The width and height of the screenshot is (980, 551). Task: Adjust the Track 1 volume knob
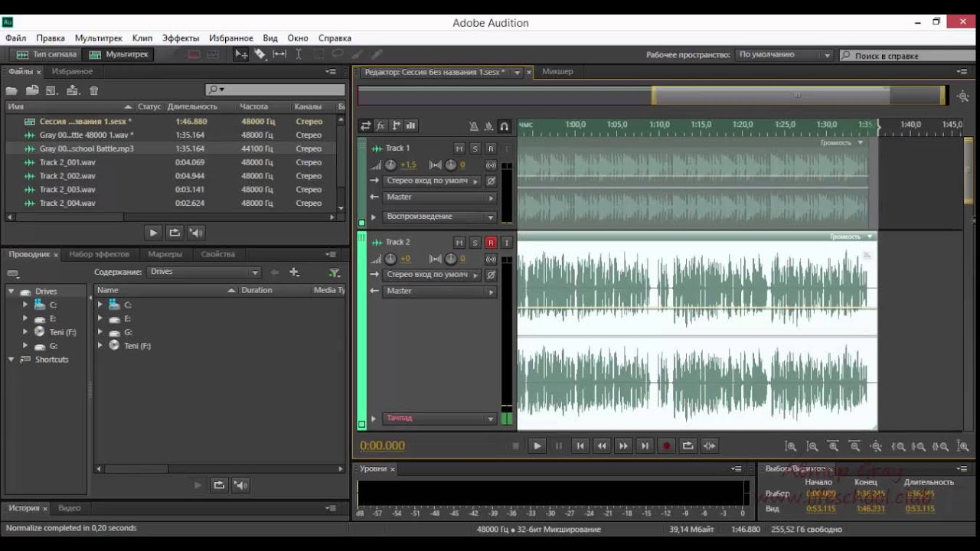pyautogui.click(x=390, y=165)
